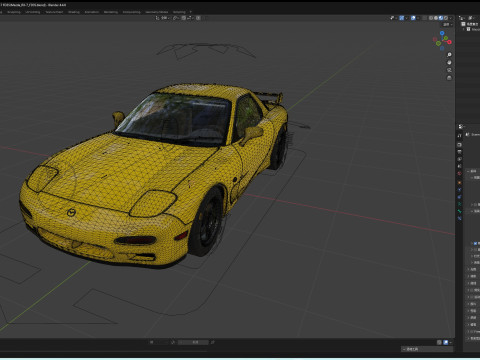The width and height of the screenshot is (480, 360).
Task: Open the orange Object properties tab
Action: click(460, 183)
